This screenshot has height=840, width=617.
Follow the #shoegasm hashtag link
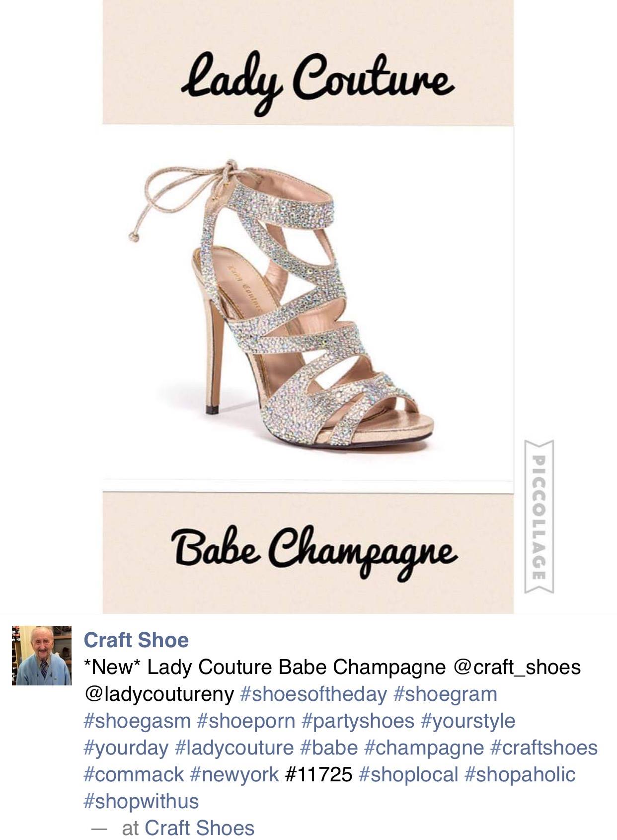[x=137, y=721]
